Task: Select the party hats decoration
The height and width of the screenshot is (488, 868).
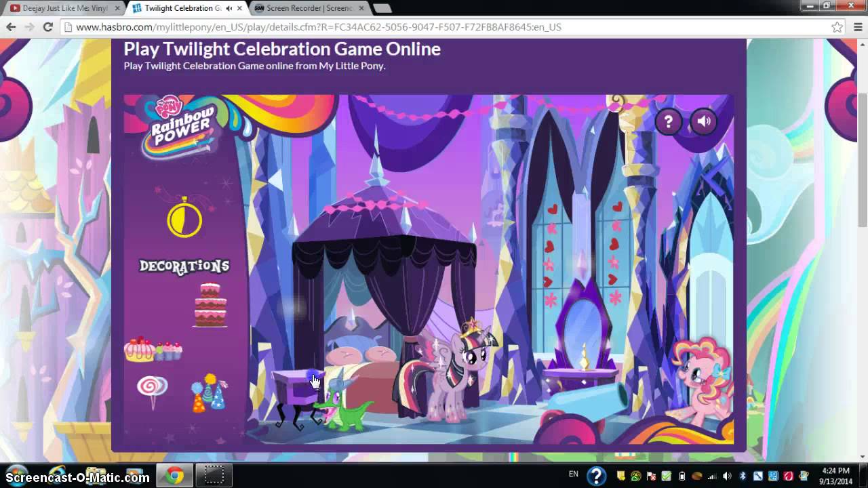Action: pyautogui.click(x=209, y=393)
